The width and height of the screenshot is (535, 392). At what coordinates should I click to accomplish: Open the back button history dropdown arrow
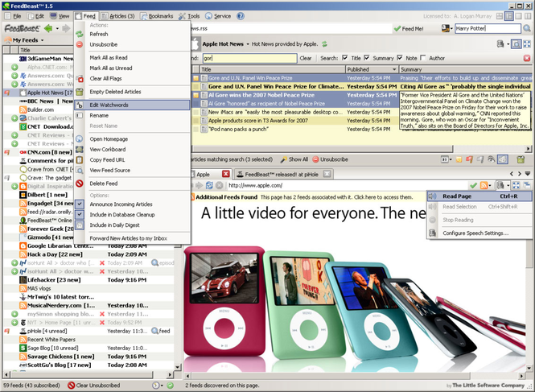point(57,29)
